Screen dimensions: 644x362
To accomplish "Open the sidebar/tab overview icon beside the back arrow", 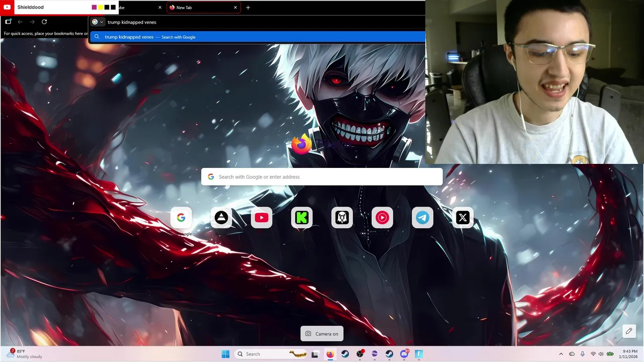I will [8, 22].
